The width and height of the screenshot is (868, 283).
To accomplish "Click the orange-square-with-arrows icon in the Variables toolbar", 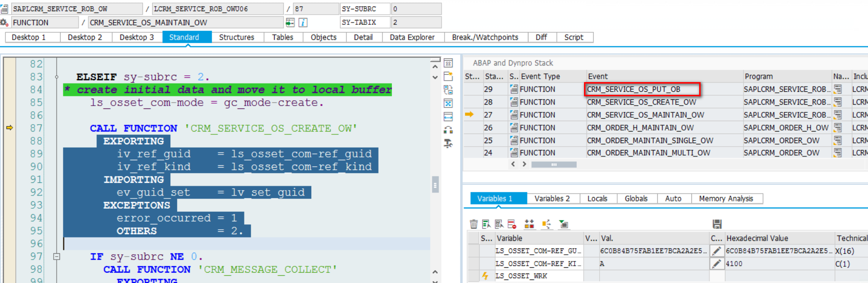I will point(546,224).
